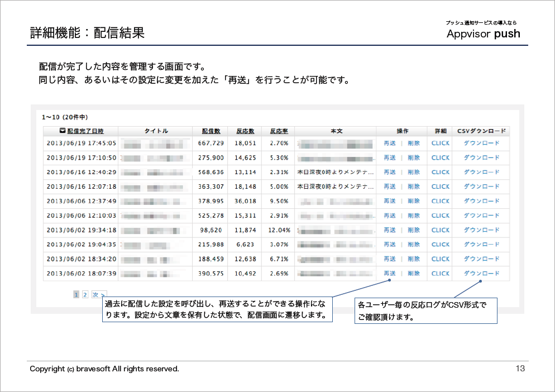Image resolution: width=555 pixels, height=392 pixels.
Task: Download CSV for 2013/06/19 17:45:05 row
Action: pyautogui.click(x=481, y=143)
